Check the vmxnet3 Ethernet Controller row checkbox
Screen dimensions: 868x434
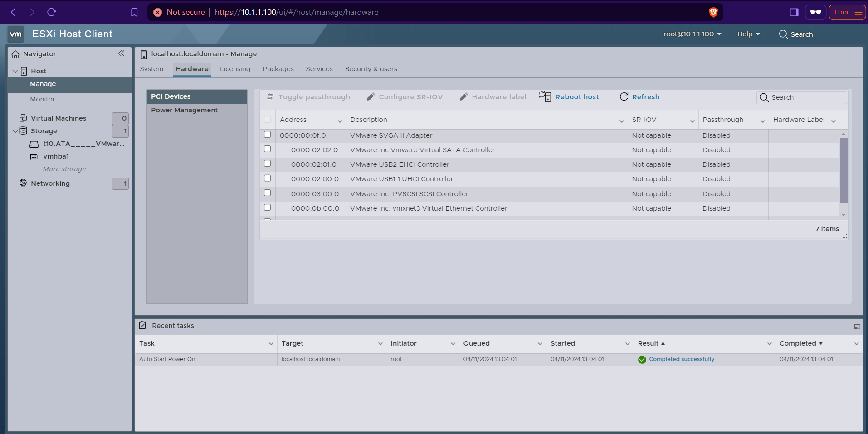pos(268,207)
